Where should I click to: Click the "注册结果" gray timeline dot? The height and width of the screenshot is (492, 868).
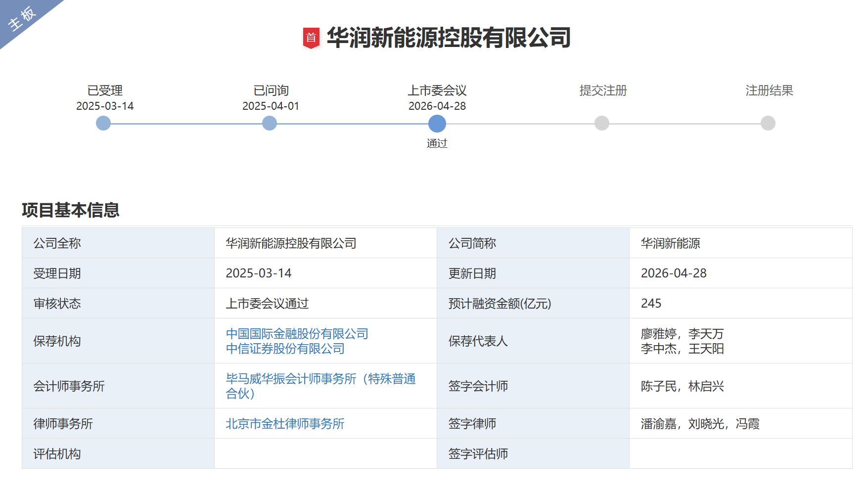[767, 124]
